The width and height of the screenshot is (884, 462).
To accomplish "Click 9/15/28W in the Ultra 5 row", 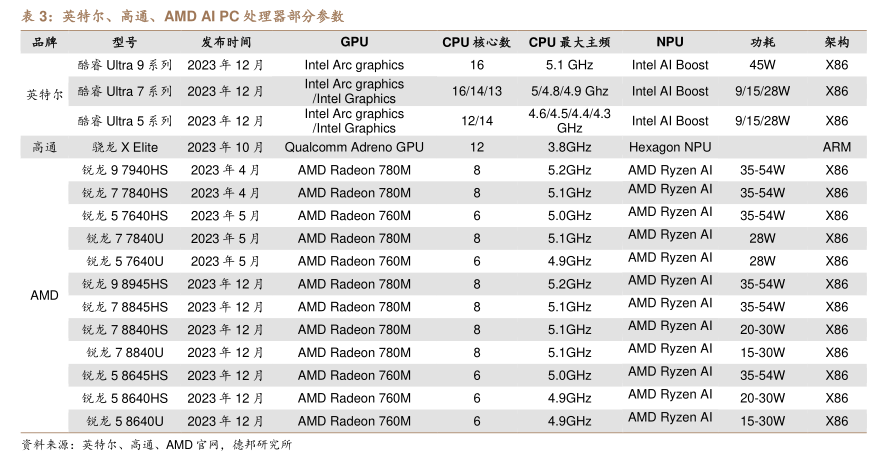I will pos(762,121).
